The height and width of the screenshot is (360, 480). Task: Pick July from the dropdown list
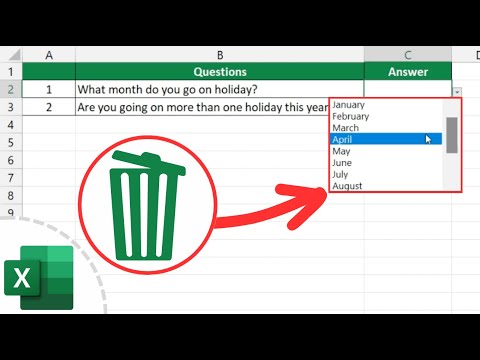point(387,174)
